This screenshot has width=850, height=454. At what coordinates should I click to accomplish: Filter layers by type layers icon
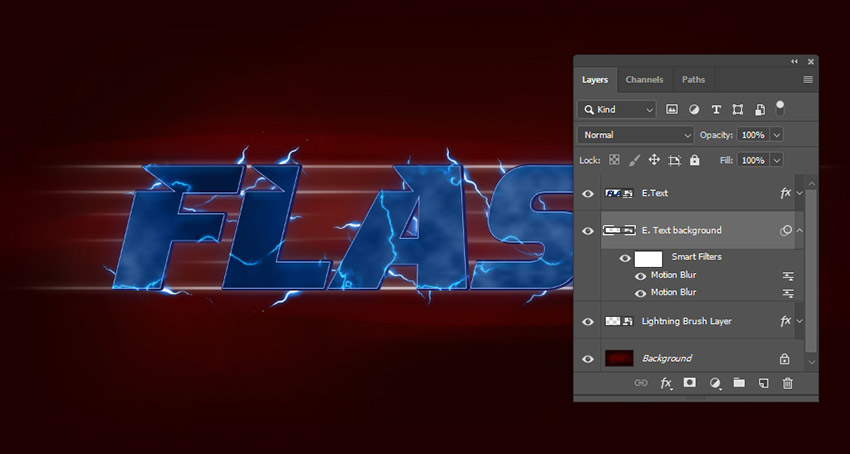point(716,109)
